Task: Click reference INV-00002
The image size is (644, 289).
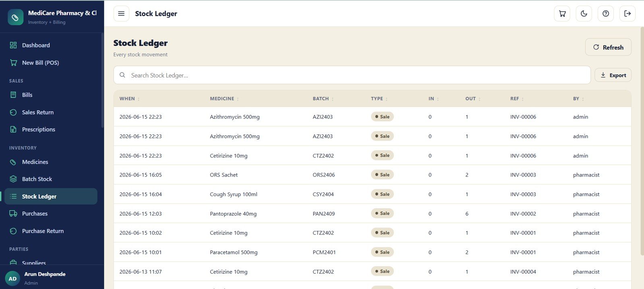Action: (523, 214)
